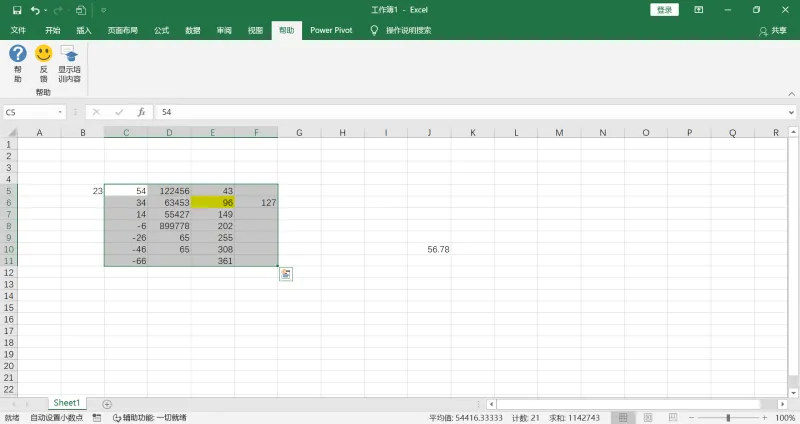Click the 共享 share button
Viewport: 800px width, 424px height.
click(773, 31)
